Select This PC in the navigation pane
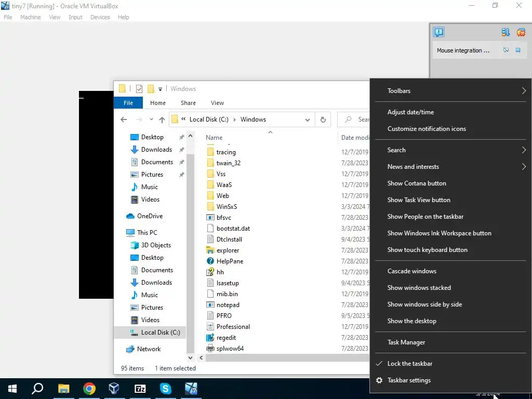Image resolution: width=532 pixels, height=399 pixels. [147, 232]
